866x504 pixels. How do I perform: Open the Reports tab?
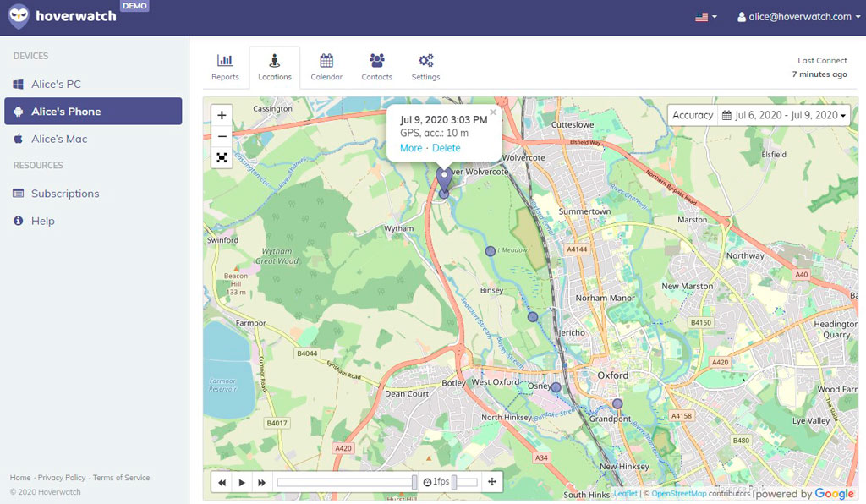coord(225,67)
